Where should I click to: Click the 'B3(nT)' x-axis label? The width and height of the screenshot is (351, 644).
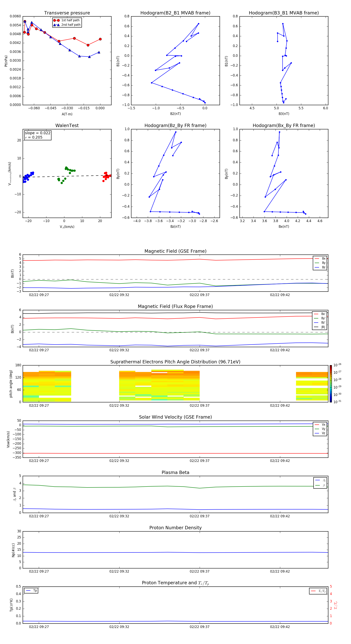click(284, 114)
